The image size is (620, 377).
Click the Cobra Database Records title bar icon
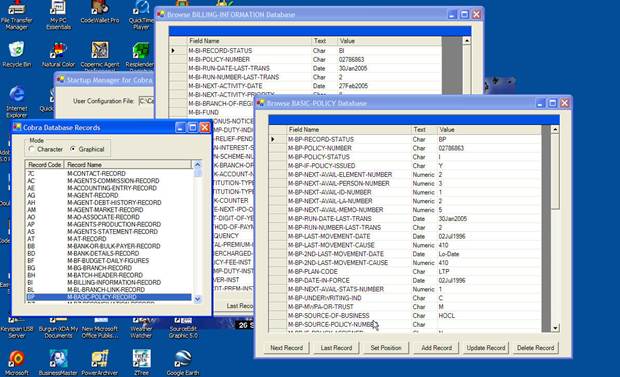[x=17, y=127]
